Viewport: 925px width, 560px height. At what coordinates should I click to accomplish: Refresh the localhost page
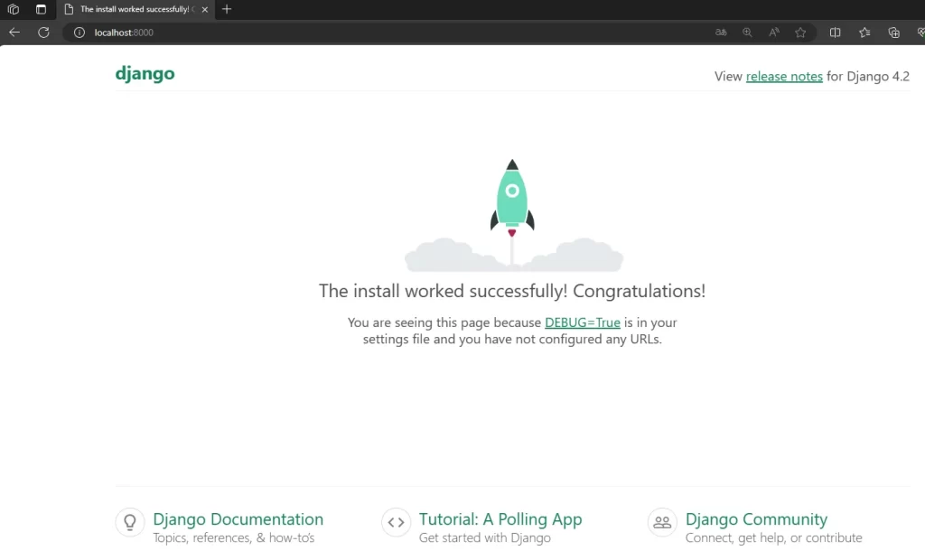coord(43,33)
